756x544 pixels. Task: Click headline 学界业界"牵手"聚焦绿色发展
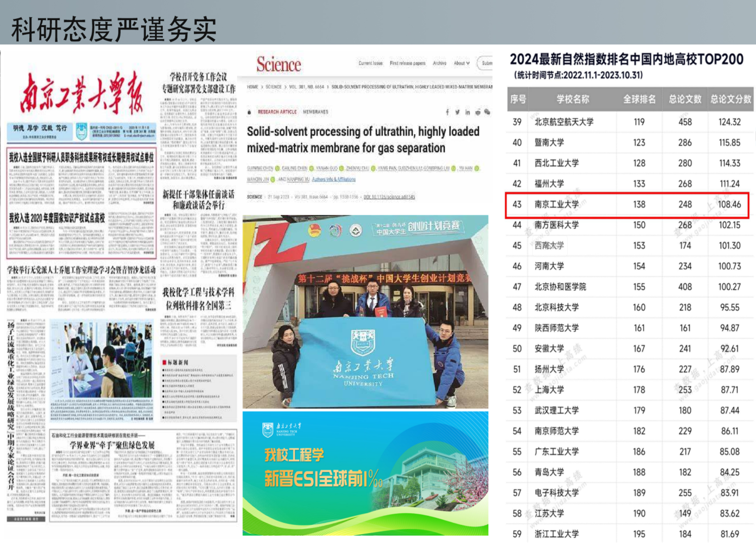click(x=112, y=445)
